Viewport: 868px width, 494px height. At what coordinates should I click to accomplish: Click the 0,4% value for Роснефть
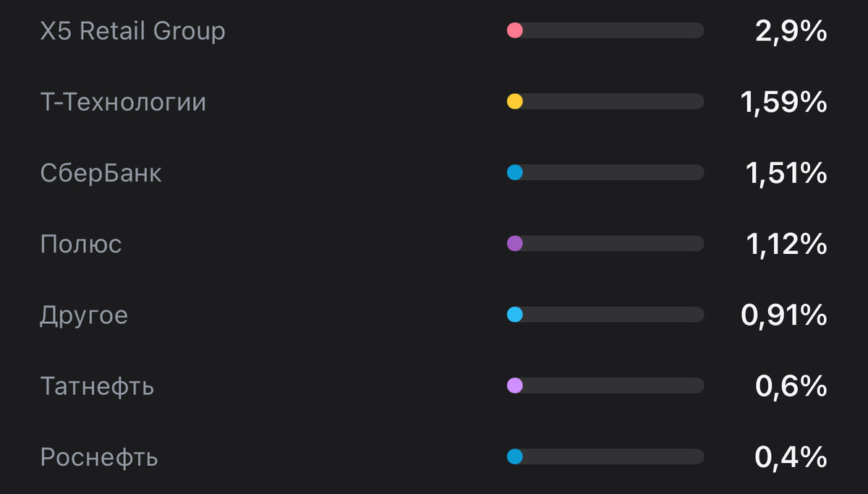coord(791,457)
